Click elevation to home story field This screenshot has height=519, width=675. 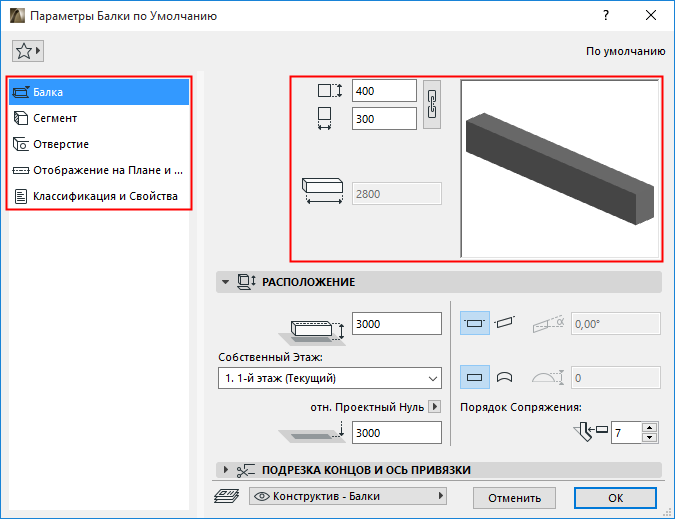pyautogui.click(x=396, y=324)
